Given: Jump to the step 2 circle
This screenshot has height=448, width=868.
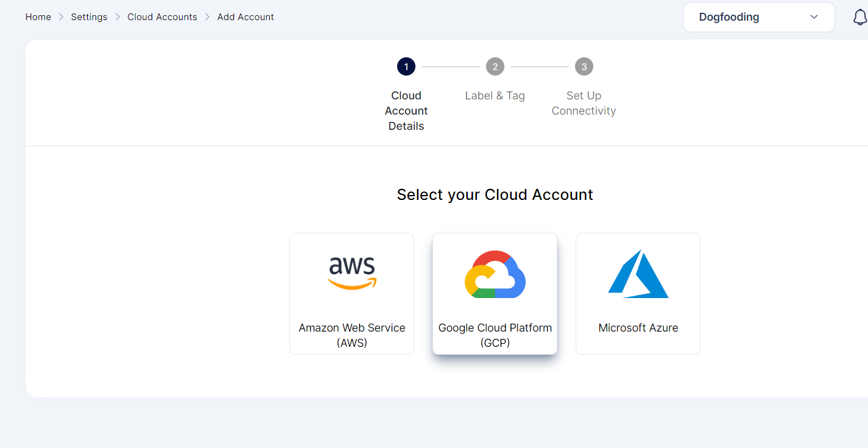Looking at the screenshot, I should click(x=495, y=66).
